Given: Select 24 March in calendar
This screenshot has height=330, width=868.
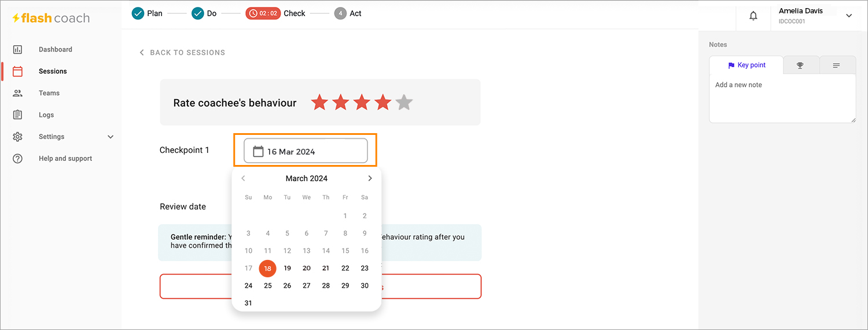Looking at the screenshot, I should tap(248, 285).
